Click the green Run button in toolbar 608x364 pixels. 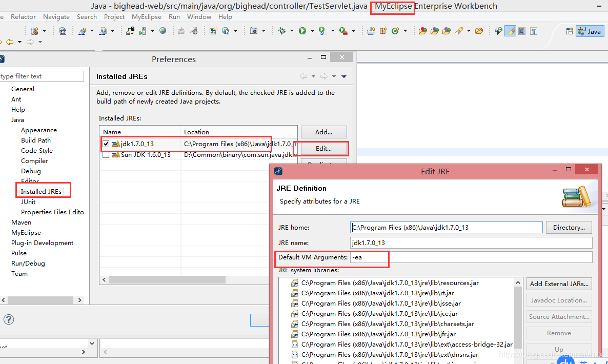(x=302, y=31)
